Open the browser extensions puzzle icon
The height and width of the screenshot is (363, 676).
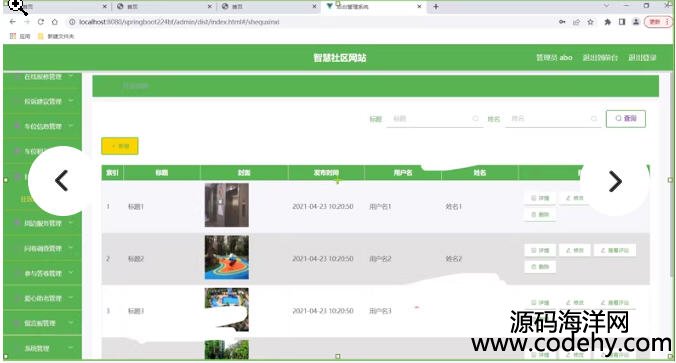[x=607, y=22]
